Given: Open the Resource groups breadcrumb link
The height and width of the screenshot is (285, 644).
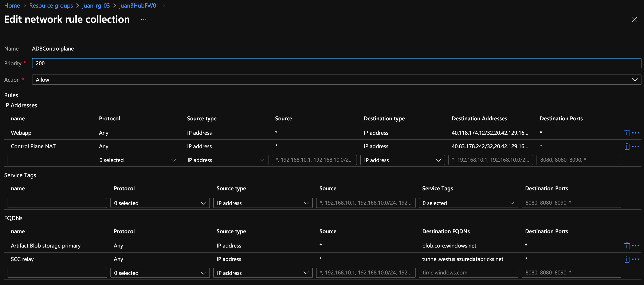Looking at the screenshot, I should [51, 5].
